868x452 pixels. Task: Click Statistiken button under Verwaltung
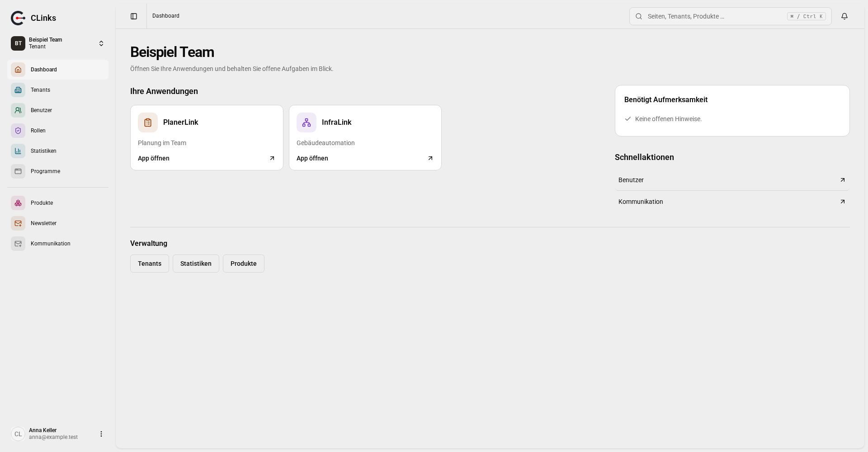(x=196, y=264)
